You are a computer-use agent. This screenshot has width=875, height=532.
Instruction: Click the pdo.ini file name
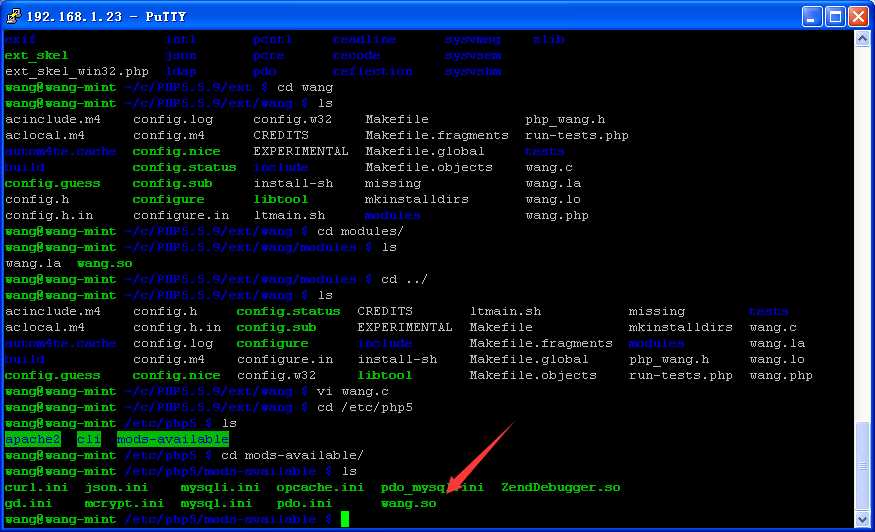[x=304, y=504]
